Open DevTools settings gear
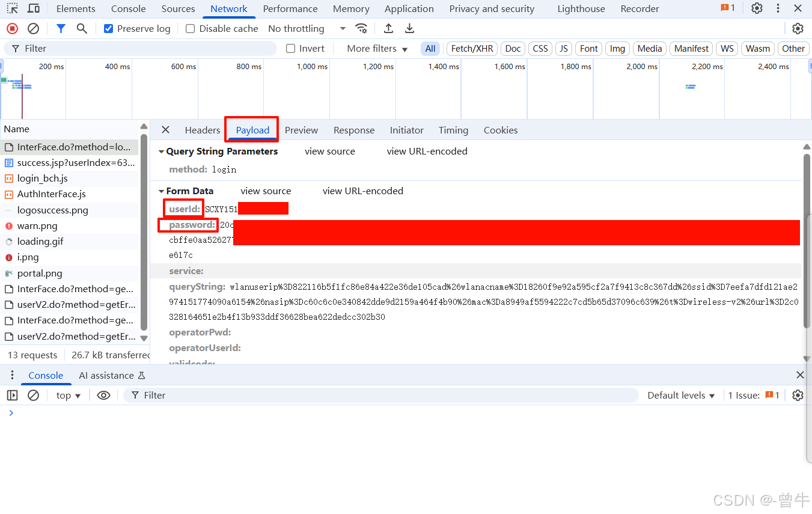The height and width of the screenshot is (514, 812). coord(756,8)
